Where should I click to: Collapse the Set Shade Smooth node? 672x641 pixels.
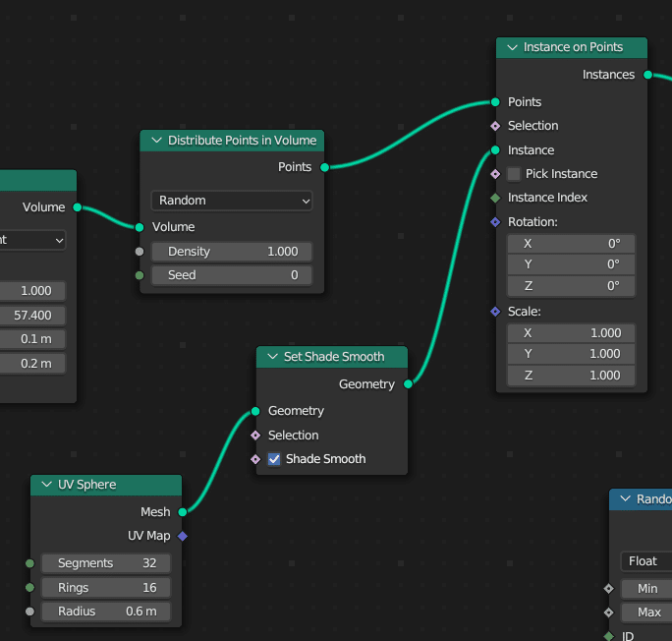pyautogui.click(x=272, y=357)
